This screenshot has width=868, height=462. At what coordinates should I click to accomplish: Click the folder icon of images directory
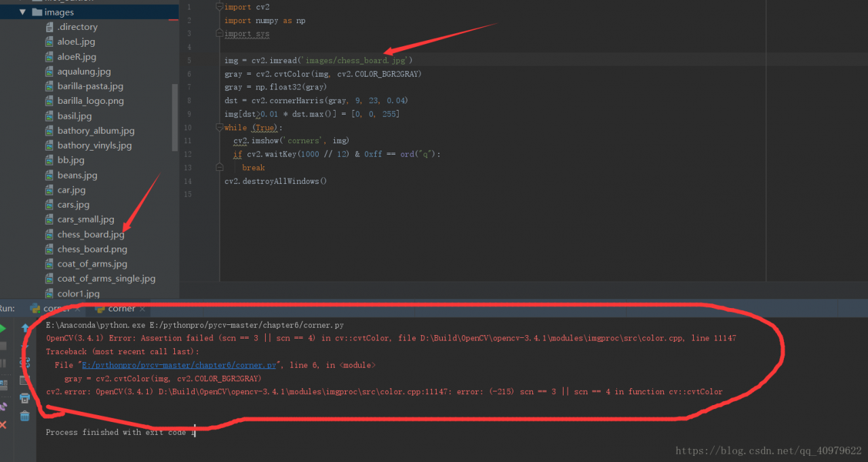(x=37, y=12)
